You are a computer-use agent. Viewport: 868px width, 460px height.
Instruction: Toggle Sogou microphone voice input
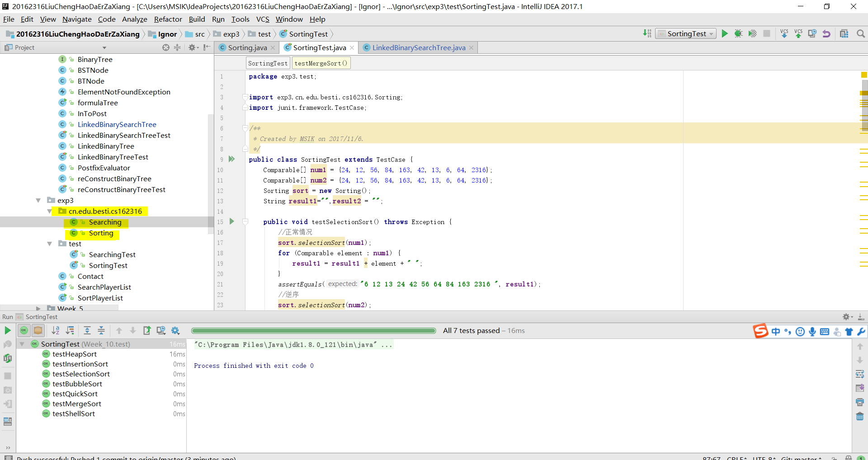(x=812, y=332)
